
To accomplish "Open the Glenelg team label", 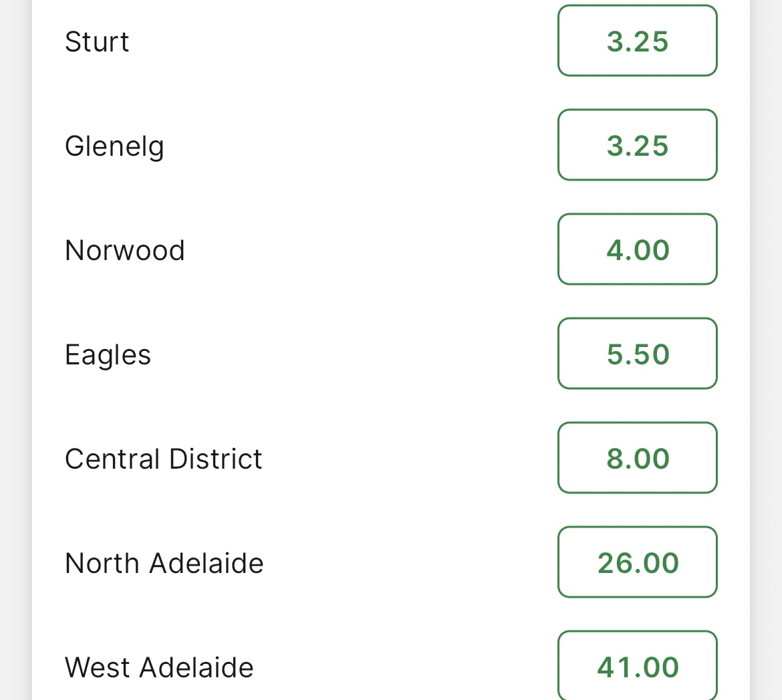I will (x=114, y=146).
